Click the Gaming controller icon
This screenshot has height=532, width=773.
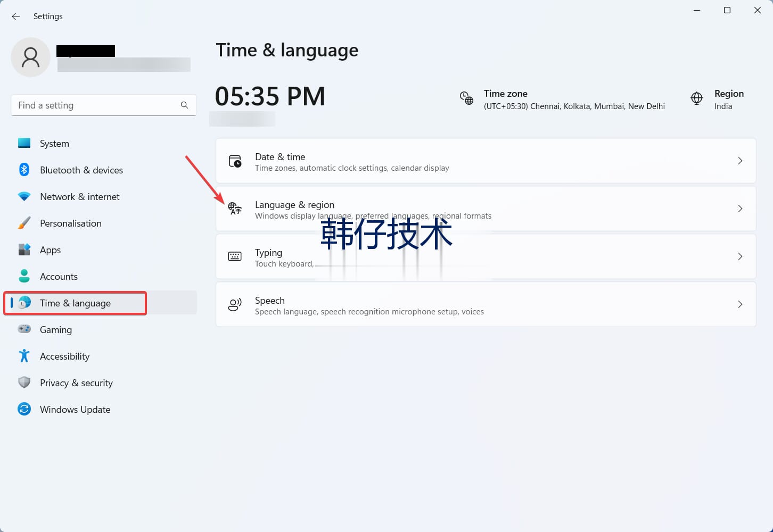coord(24,329)
